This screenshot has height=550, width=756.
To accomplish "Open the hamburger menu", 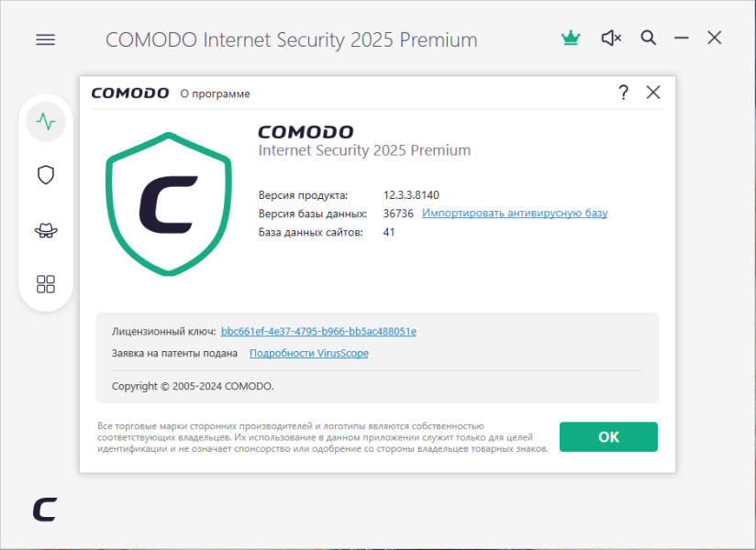I will click(x=45, y=39).
